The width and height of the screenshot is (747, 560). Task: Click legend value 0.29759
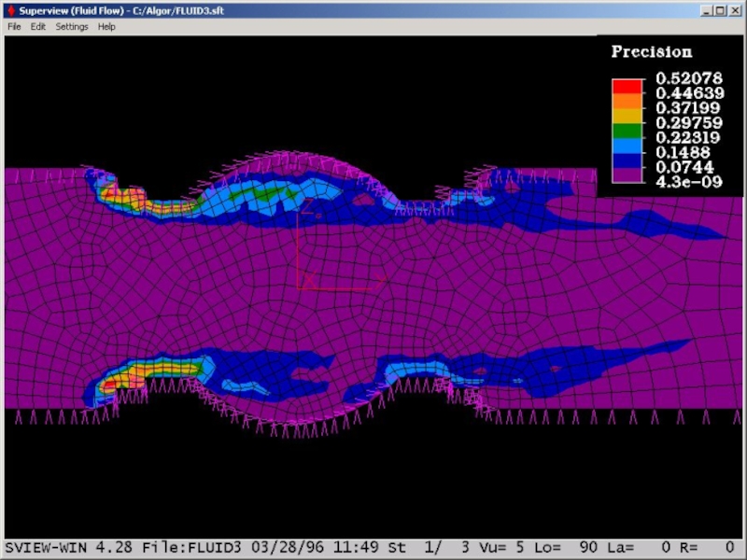coord(689,123)
